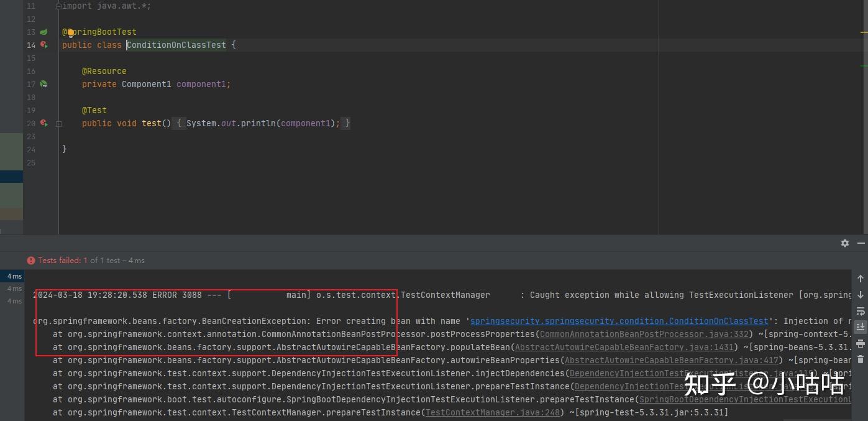The image size is (868, 421).
Task: Select the second 4 ms test tree row
Action: coord(12,289)
